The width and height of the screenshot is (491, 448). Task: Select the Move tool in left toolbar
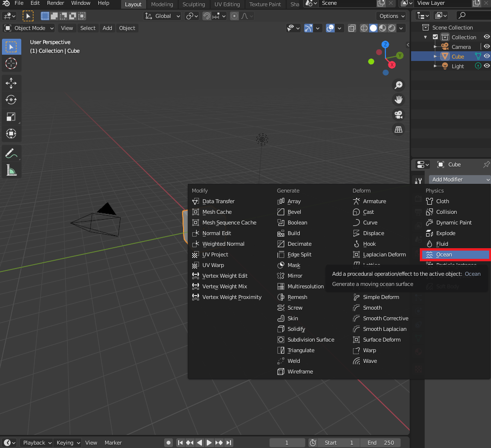pos(11,83)
